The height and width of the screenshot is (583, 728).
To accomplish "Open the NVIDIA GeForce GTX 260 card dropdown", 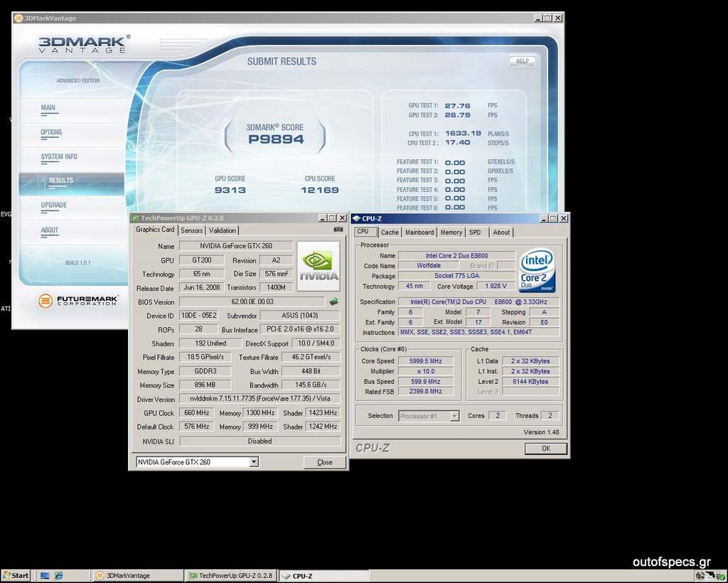I will [x=254, y=462].
